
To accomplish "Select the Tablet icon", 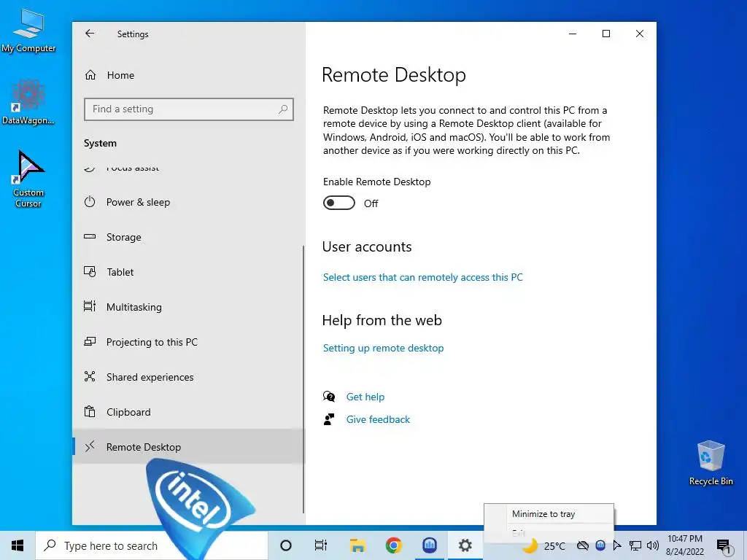I will pyautogui.click(x=90, y=271).
